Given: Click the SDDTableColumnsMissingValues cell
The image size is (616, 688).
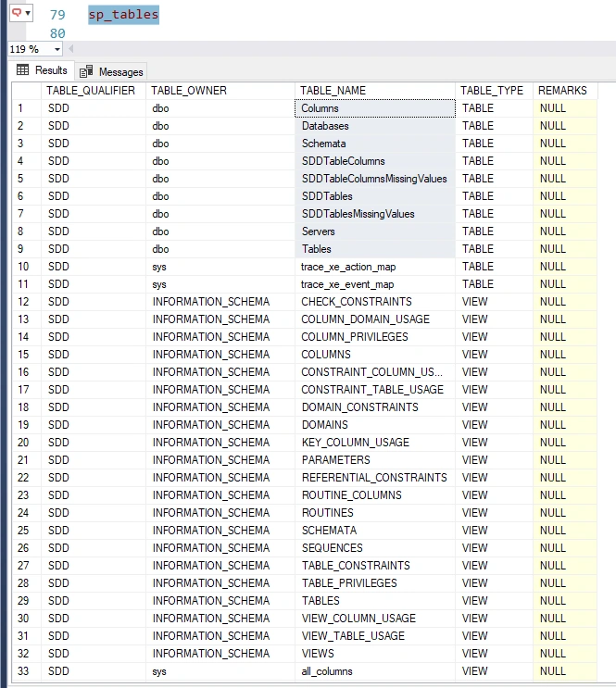Looking at the screenshot, I should tap(375, 179).
